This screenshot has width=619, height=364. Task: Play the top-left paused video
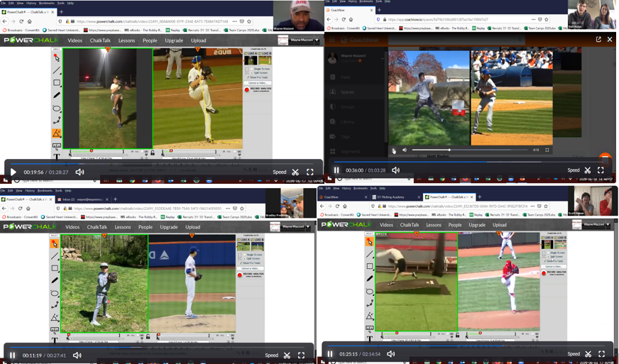coord(13,172)
